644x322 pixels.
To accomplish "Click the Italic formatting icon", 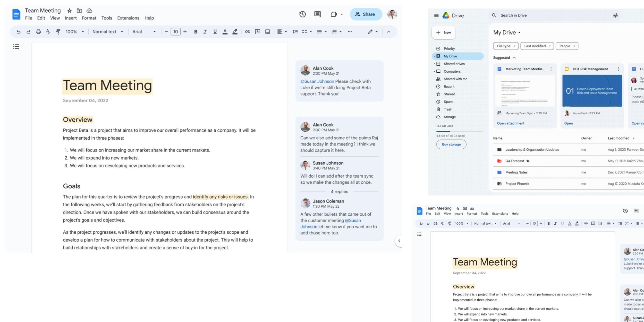I will [205, 32].
